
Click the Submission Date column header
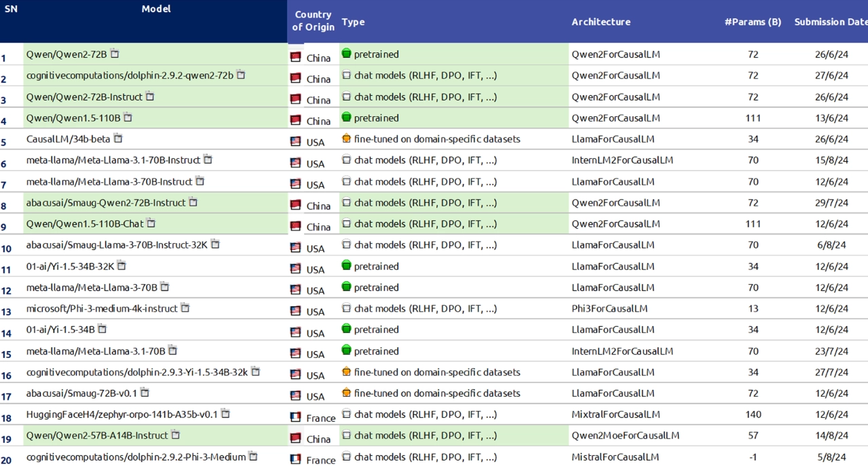pos(830,22)
